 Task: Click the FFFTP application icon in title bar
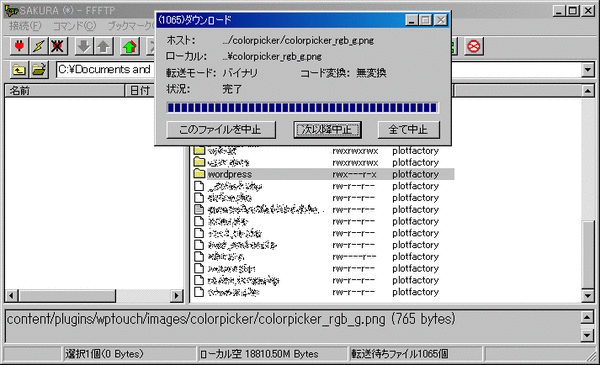point(11,11)
